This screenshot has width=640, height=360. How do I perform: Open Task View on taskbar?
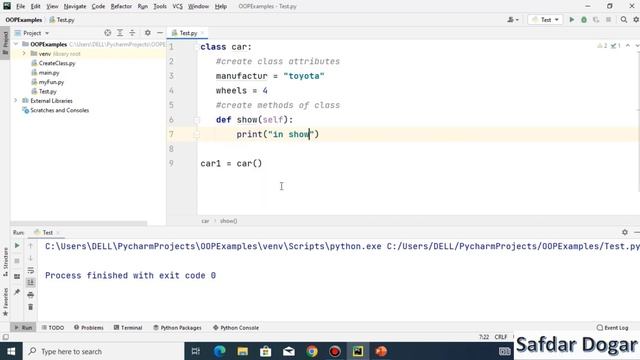[196, 351]
